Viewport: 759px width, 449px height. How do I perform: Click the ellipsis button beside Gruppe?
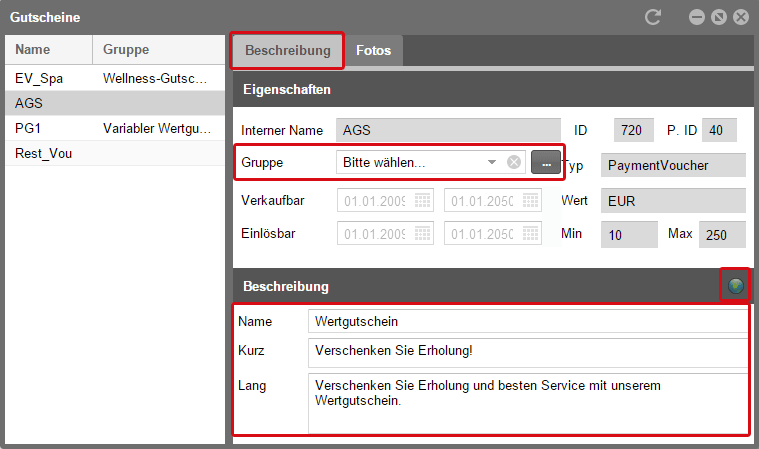546,162
